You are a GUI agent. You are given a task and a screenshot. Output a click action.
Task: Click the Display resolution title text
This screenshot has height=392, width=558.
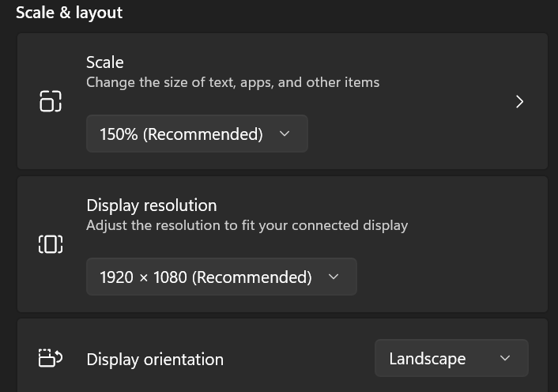152,205
